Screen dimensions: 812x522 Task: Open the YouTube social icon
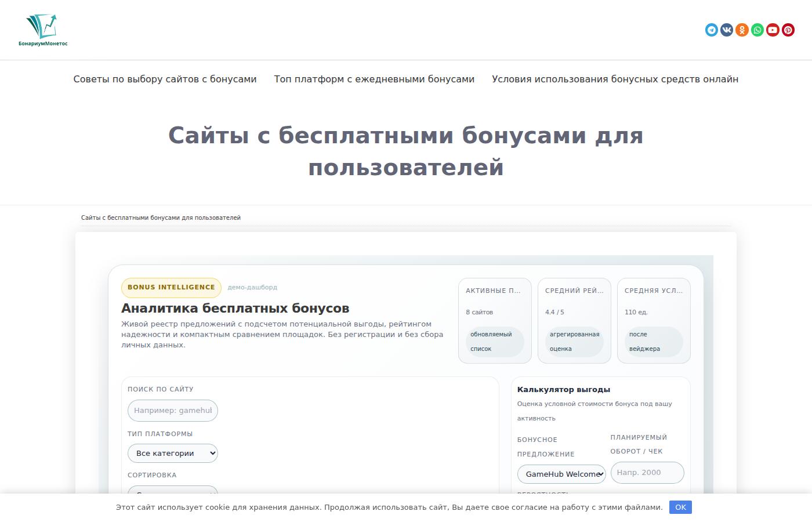[773, 30]
